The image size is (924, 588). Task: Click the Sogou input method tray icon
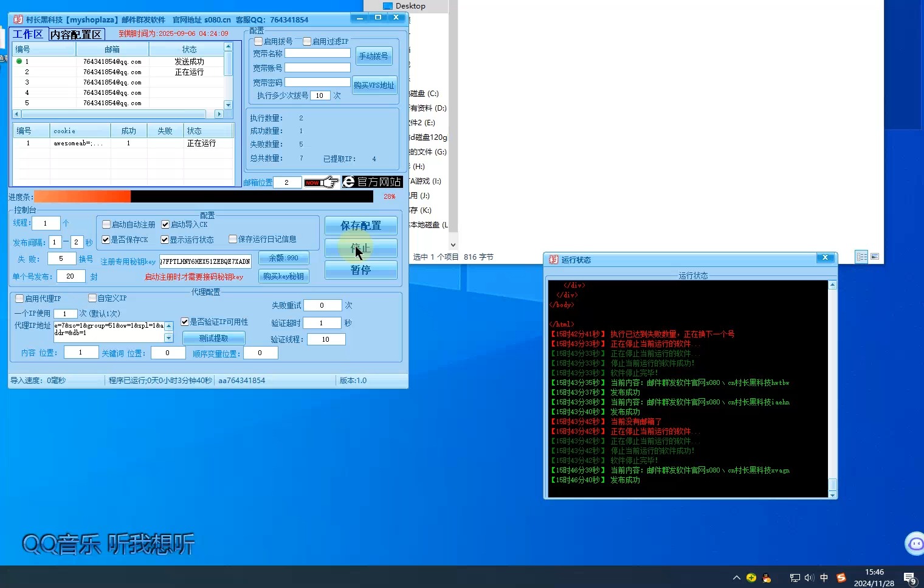coord(841,578)
